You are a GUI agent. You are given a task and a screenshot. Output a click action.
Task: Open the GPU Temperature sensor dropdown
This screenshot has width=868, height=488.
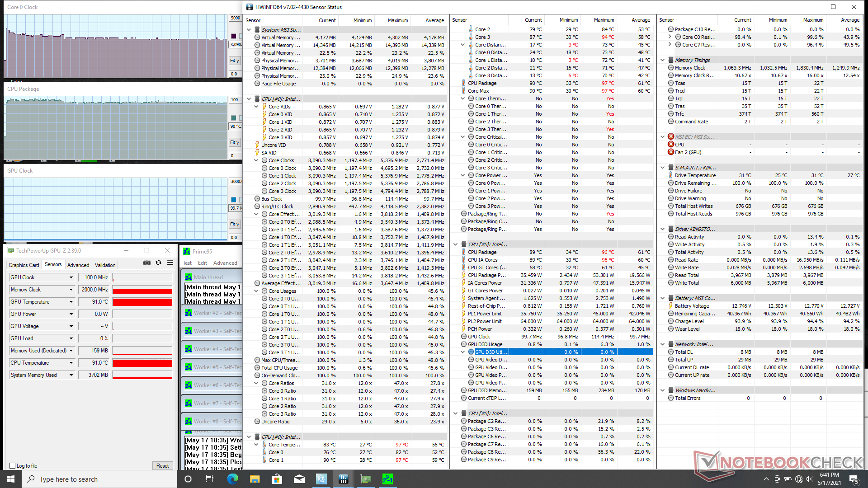tap(71, 302)
